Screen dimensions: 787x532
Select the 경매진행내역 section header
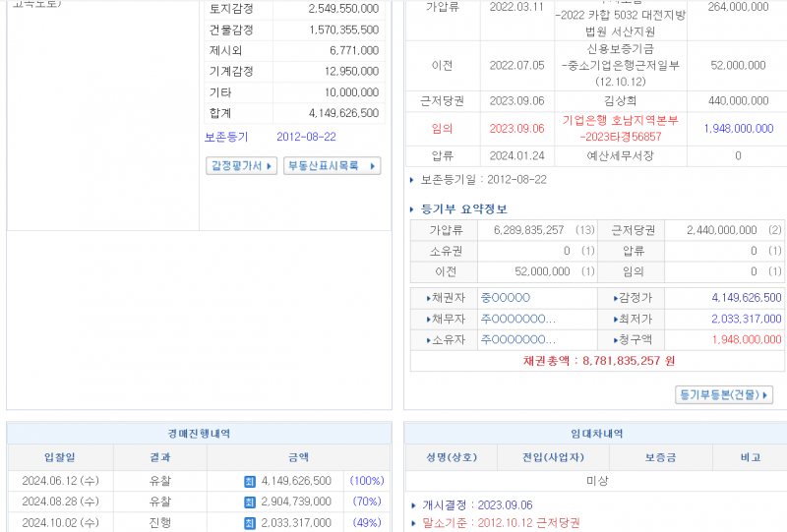tap(201, 433)
